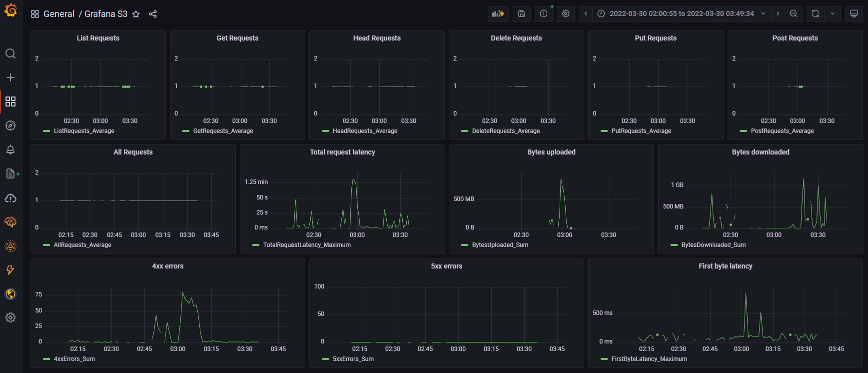Open the Head Requests panel title menu
The image size is (868, 373).
point(377,38)
